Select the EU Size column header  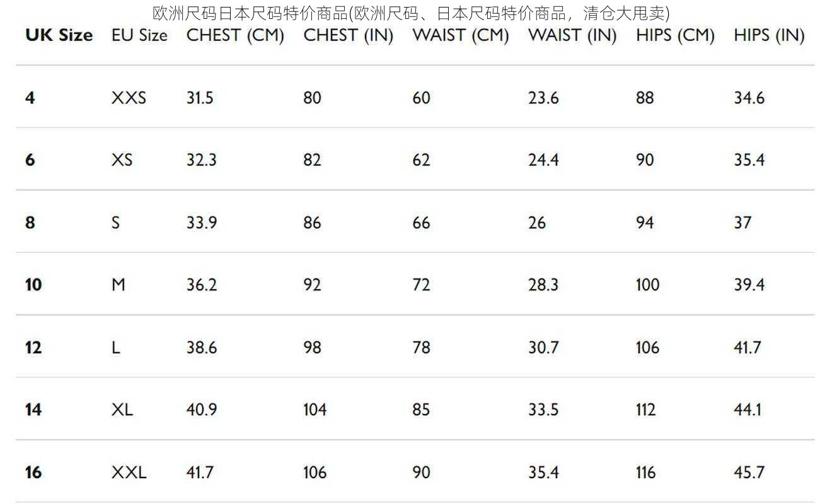139,35
